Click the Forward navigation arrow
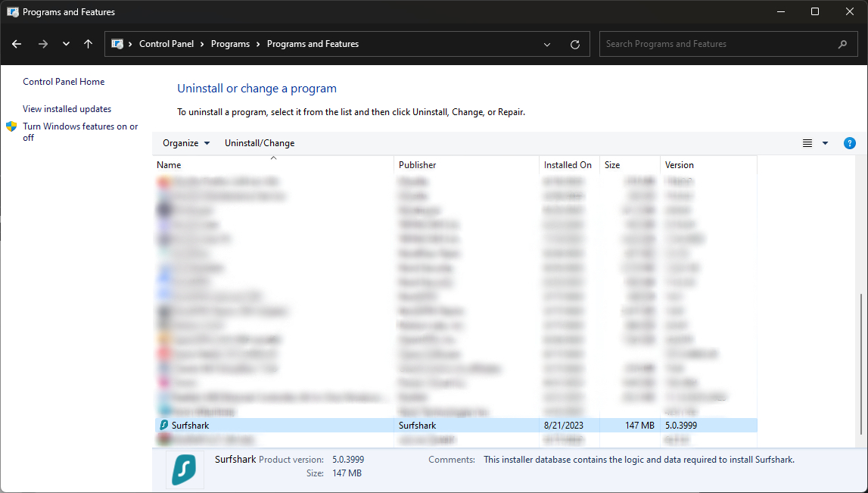 click(43, 44)
